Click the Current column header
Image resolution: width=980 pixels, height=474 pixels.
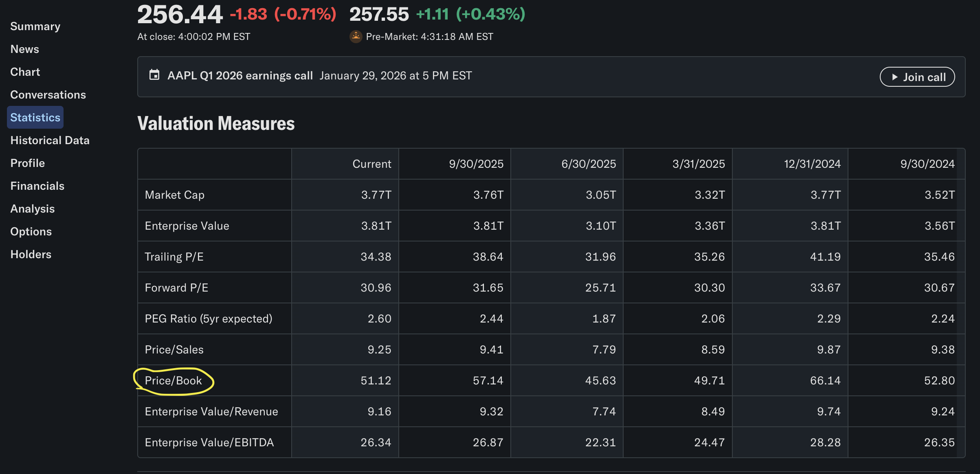pyautogui.click(x=371, y=164)
